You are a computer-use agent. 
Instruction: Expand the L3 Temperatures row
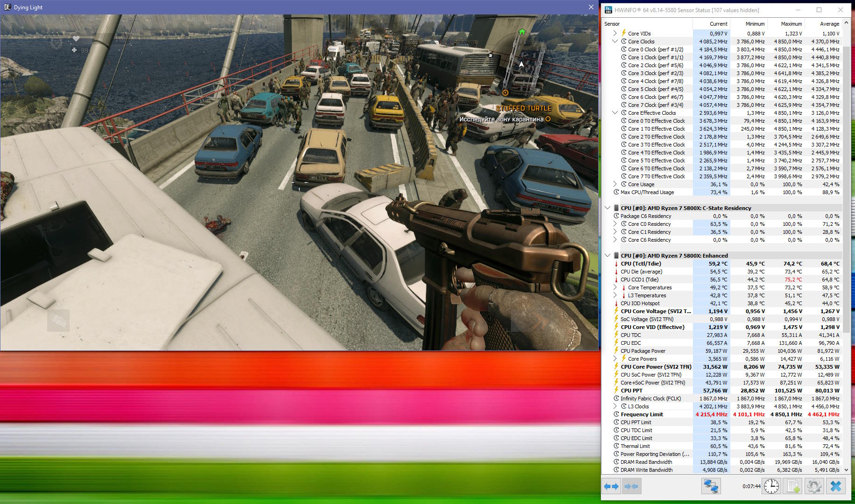pyautogui.click(x=615, y=295)
